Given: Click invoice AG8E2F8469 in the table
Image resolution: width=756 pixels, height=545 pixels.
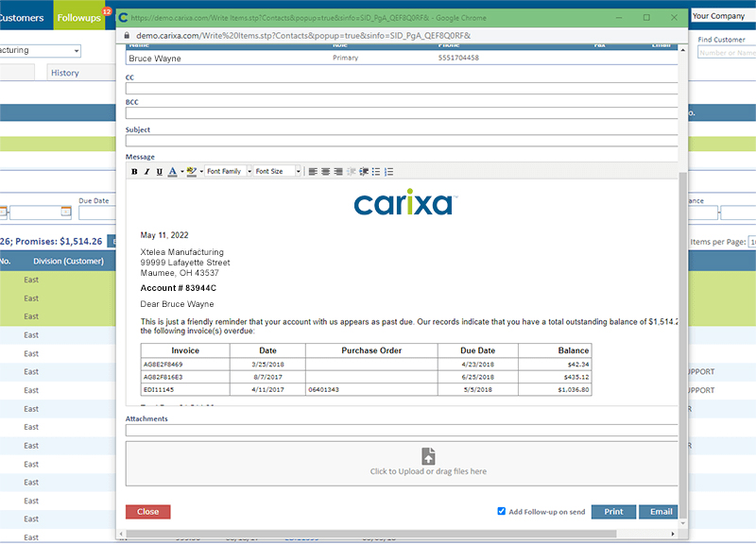Looking at the screenshot, I should pos(163,365).
